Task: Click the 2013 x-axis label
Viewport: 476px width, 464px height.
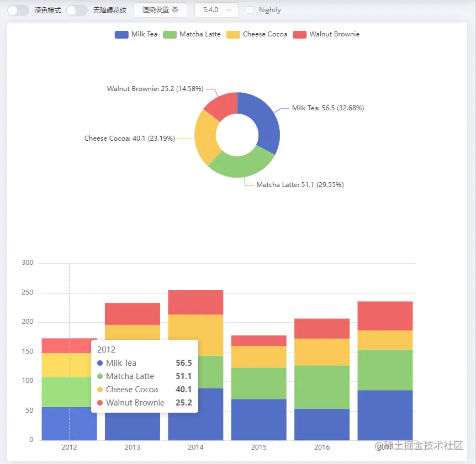Action: tap(133, 447)
